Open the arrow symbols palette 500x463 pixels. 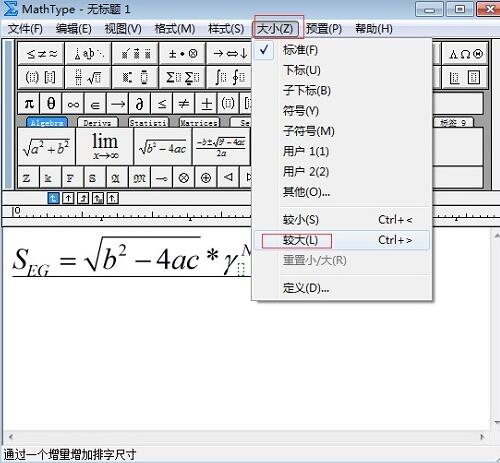coord(229,53)
